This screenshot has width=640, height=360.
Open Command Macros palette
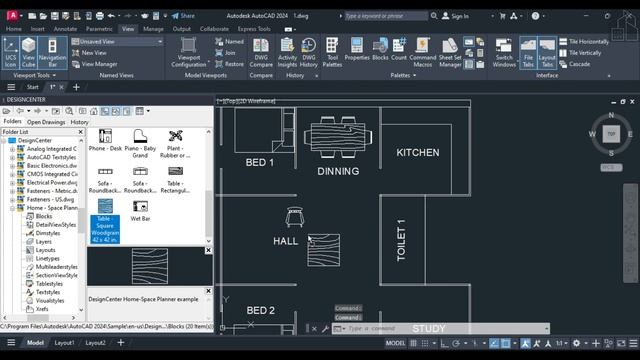[422, 53]
